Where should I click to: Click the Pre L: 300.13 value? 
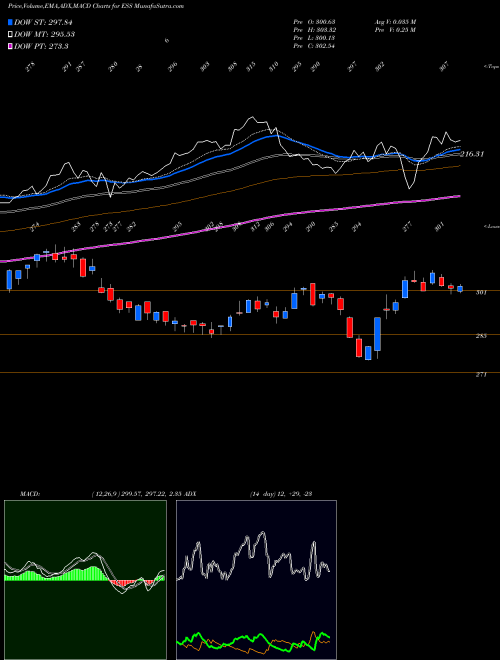pyautogui.click(x=314, y=38)
